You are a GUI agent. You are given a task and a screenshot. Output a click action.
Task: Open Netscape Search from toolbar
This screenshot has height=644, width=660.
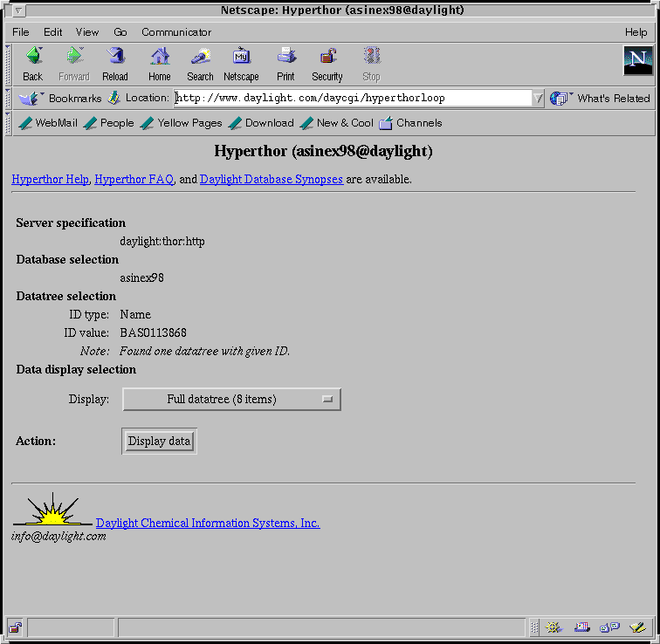pyautogui.click(x=200, y=64)
